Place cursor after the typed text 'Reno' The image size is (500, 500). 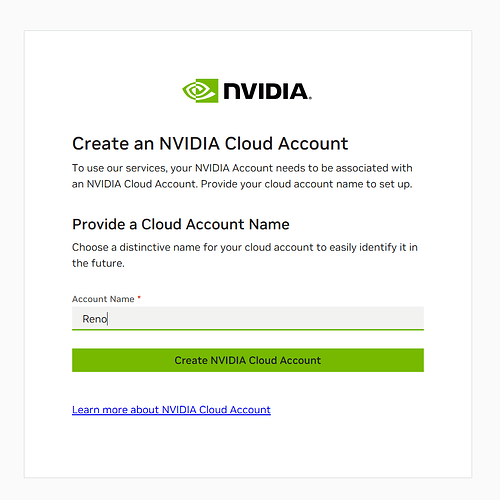[x=108, y=319]
